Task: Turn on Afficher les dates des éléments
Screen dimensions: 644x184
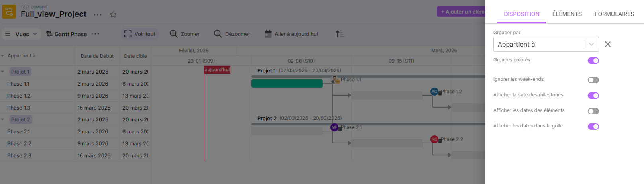Action: [593, 111]
